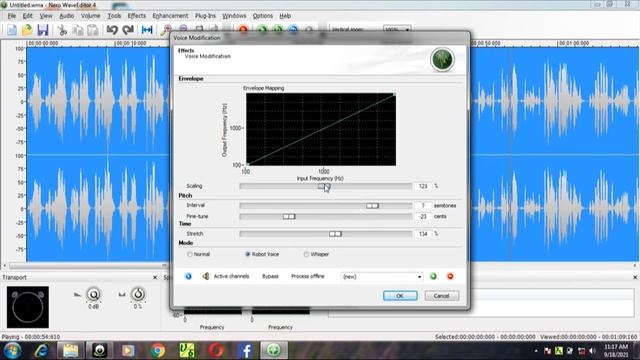Viewport: 640px width, 360px height.
Task: Open the vertical zoom percentage dropdown
Action: [x=397, y=29]
